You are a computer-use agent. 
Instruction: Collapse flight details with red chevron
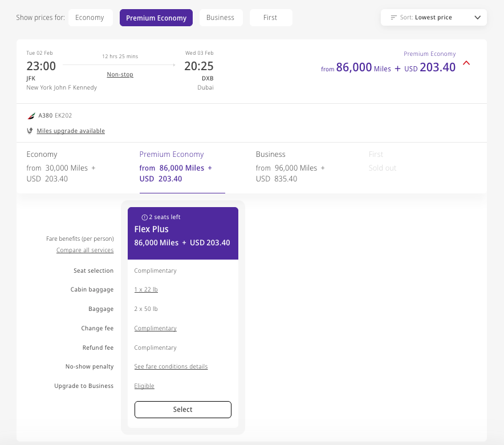(466, 63)
